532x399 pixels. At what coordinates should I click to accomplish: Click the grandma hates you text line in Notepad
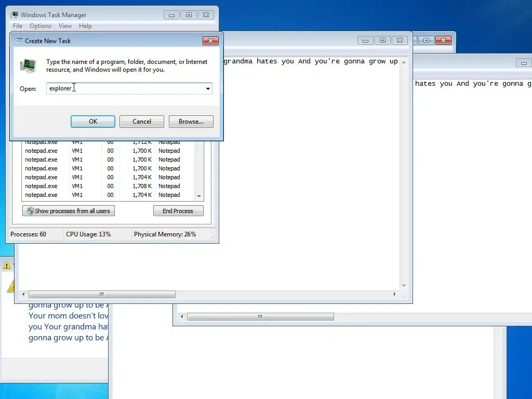311,61
